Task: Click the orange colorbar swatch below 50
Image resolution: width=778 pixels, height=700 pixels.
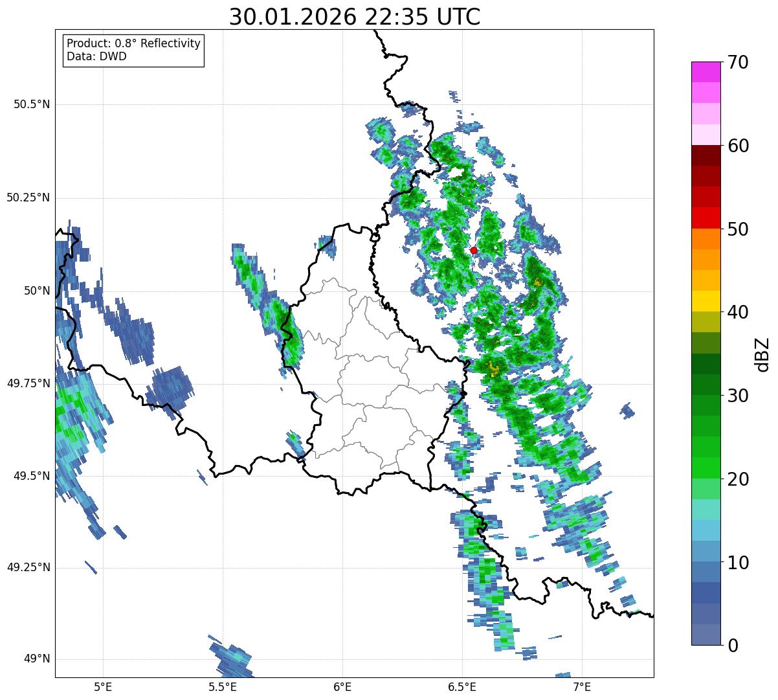Action: point(706,239)
